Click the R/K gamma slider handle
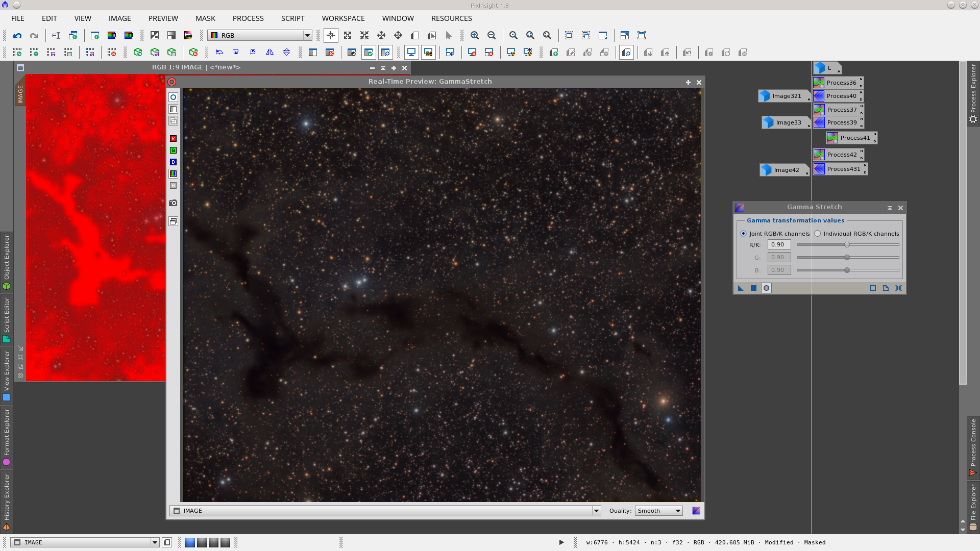980x551 pixels. [847, 245]
